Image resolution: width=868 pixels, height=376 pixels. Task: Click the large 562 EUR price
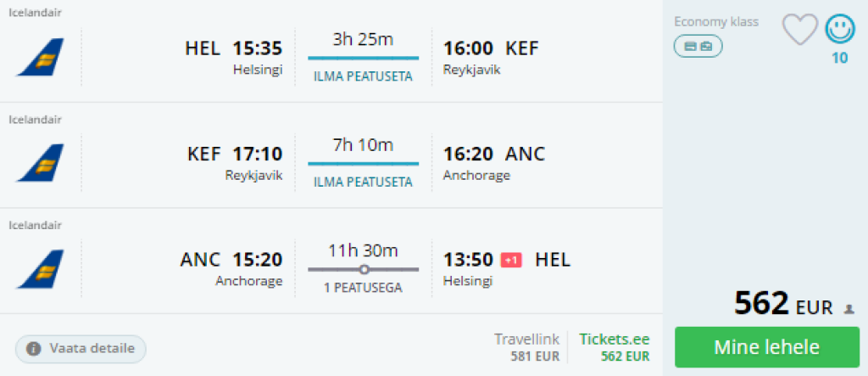[x=783, y=304]
